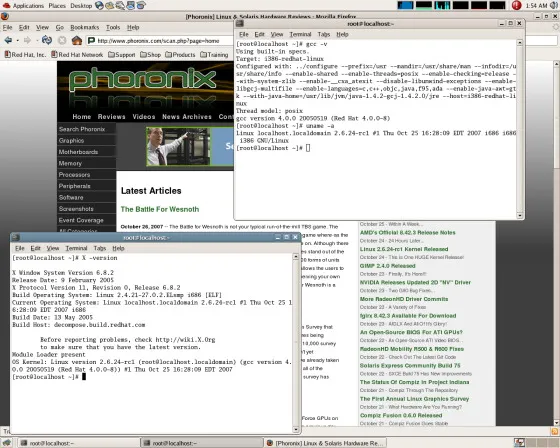This screenshot has width=560, height=448.
Task: Go to Firefox Home page icon
Action: [x=77, y=40]
